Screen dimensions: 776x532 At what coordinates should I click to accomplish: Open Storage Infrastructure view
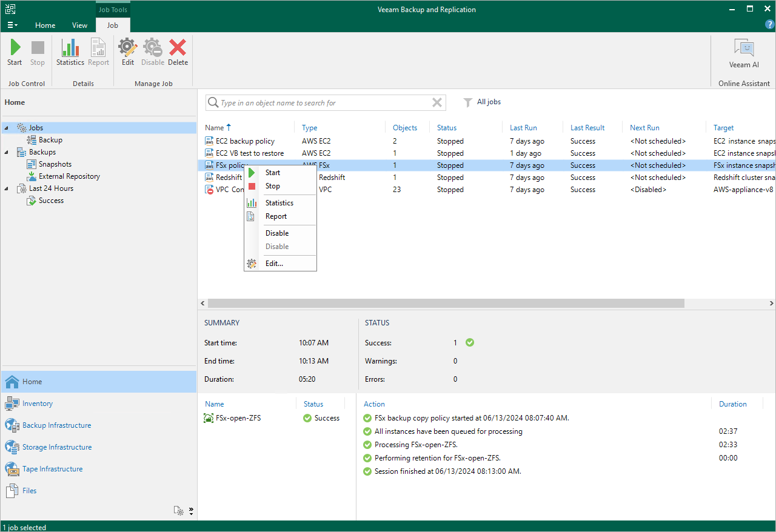coord(98,447)
